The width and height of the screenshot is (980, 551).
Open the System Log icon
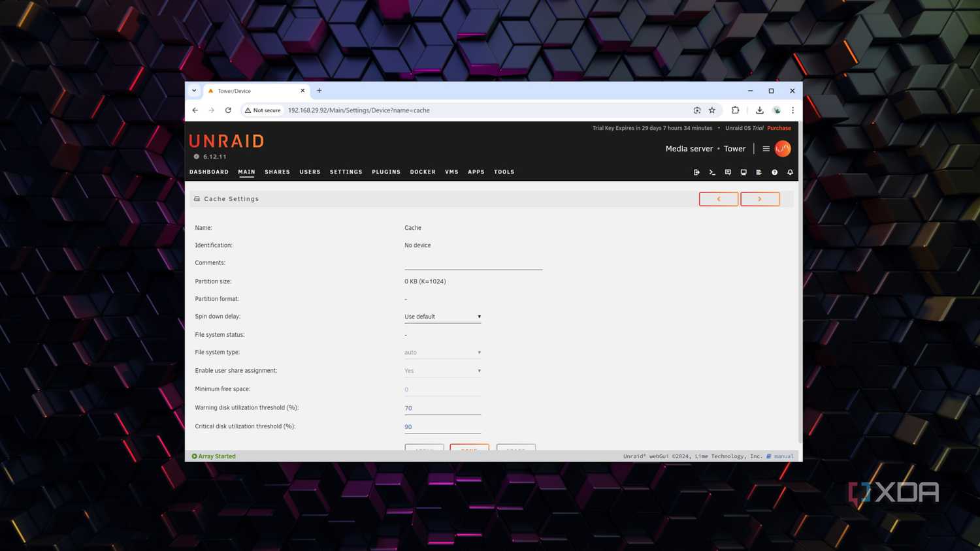(759, 172)
